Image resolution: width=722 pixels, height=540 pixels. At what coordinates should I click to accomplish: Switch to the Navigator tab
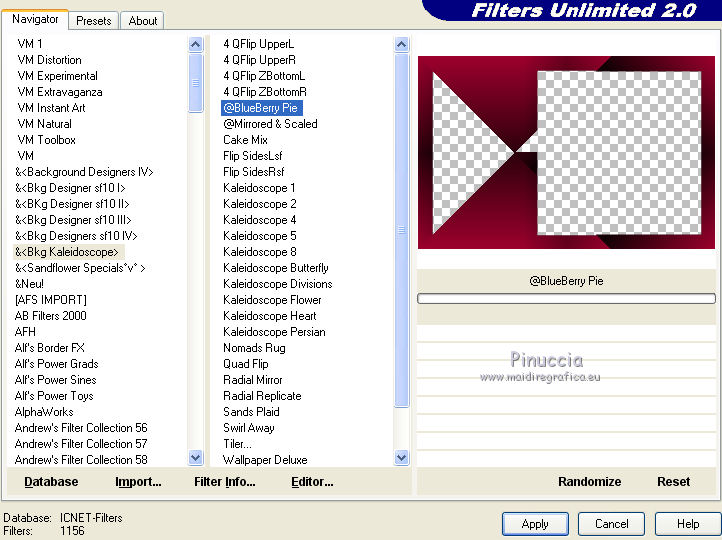pos(35,19)
